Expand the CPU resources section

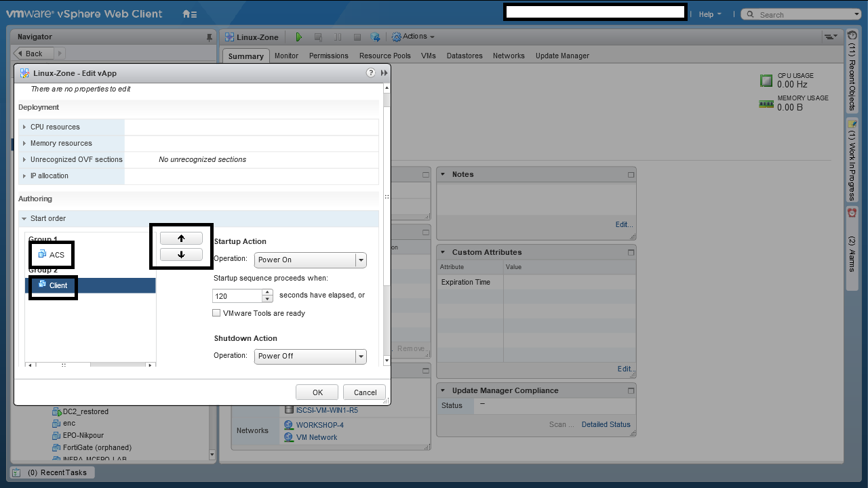point(24,127)
